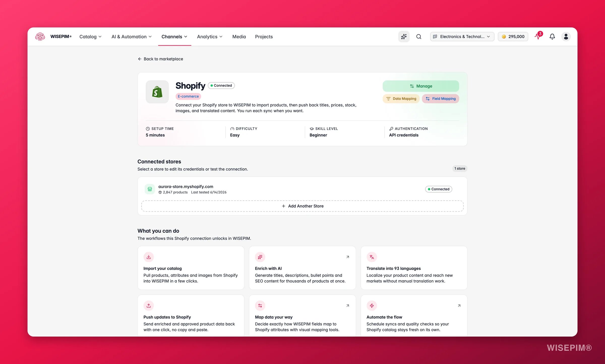Click the Map data your way arrows icon
The width and height of the screenshot is (605, 364).
260,306
